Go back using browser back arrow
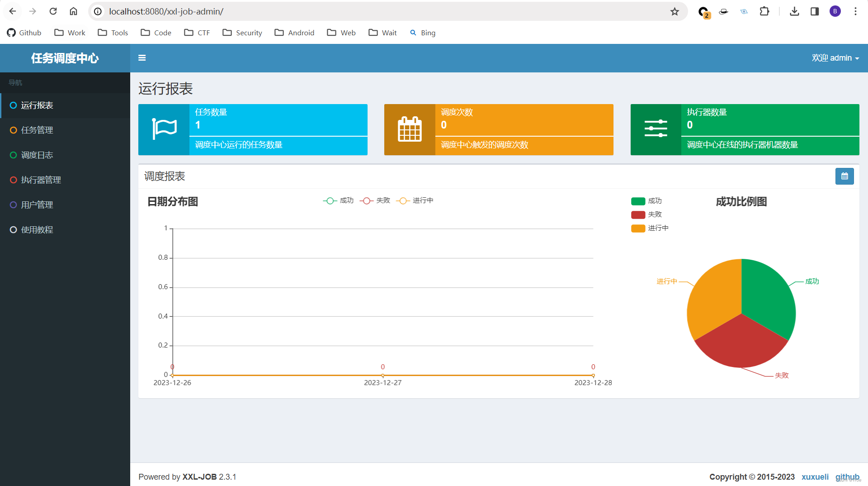Screen dimensions: 868x486 (x=13, y=11)
